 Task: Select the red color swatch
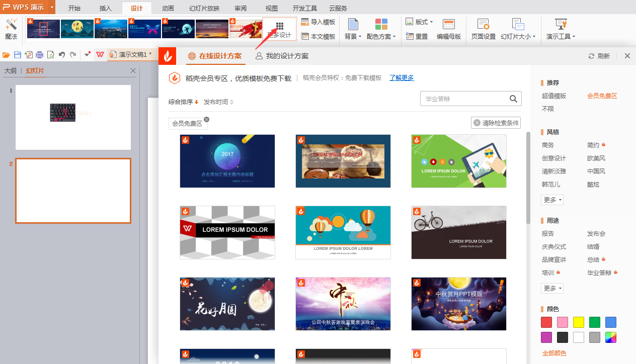tap(546, 322)
